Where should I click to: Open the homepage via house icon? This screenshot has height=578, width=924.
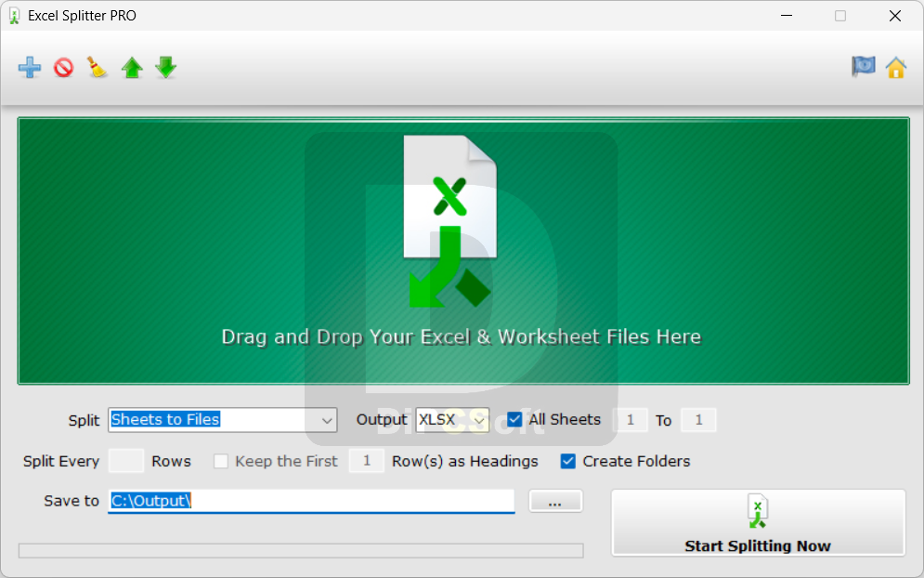tap(896, 68)
